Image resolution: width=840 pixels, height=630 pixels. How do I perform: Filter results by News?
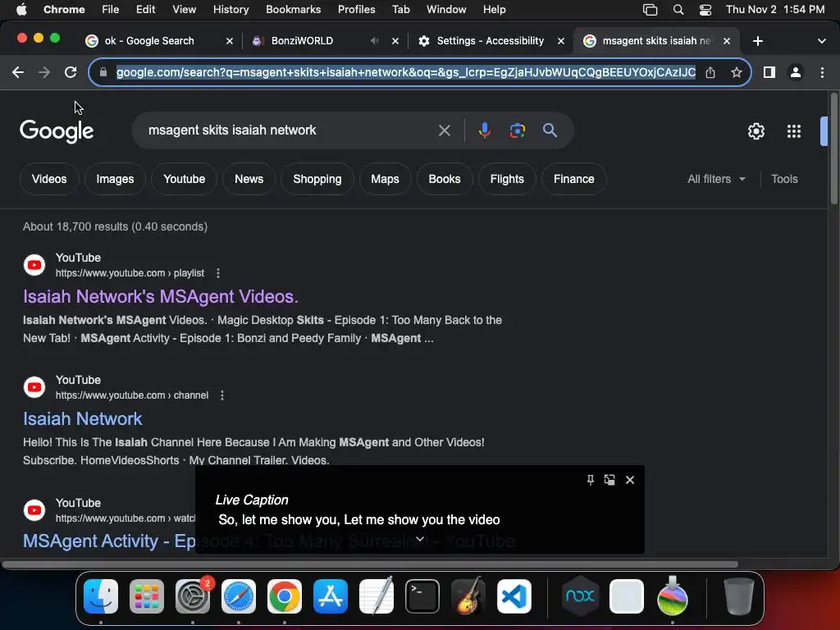pos(249,179)
